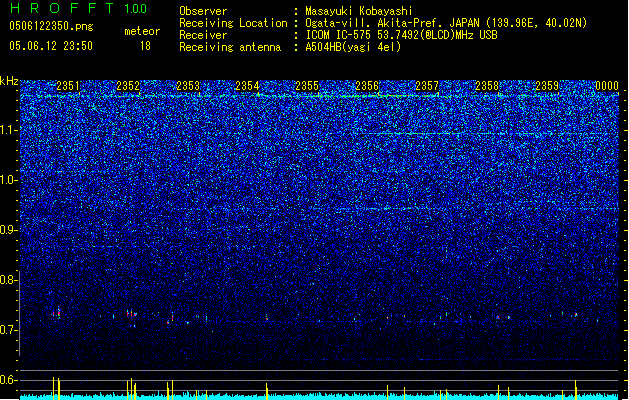Click the 2354 time marker
The height and width of the screenshot is (400, 629).
coord(247,86)
